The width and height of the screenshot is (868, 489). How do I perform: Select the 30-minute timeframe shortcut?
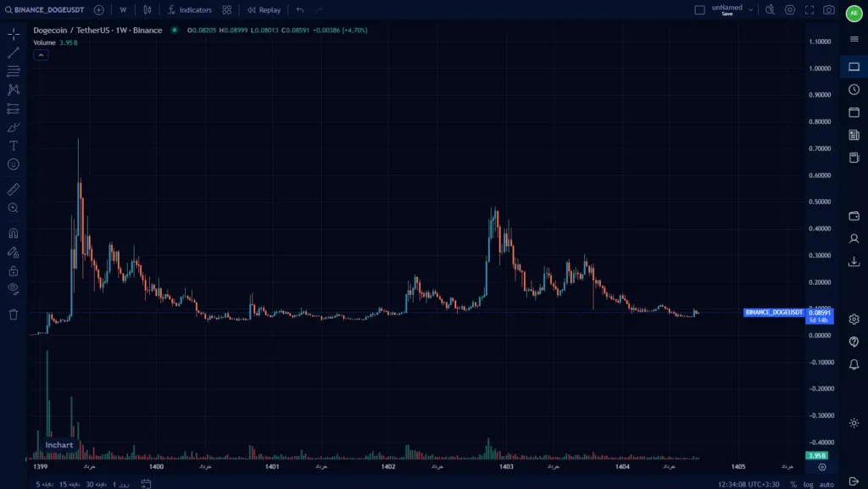click(x=96, y=484)
